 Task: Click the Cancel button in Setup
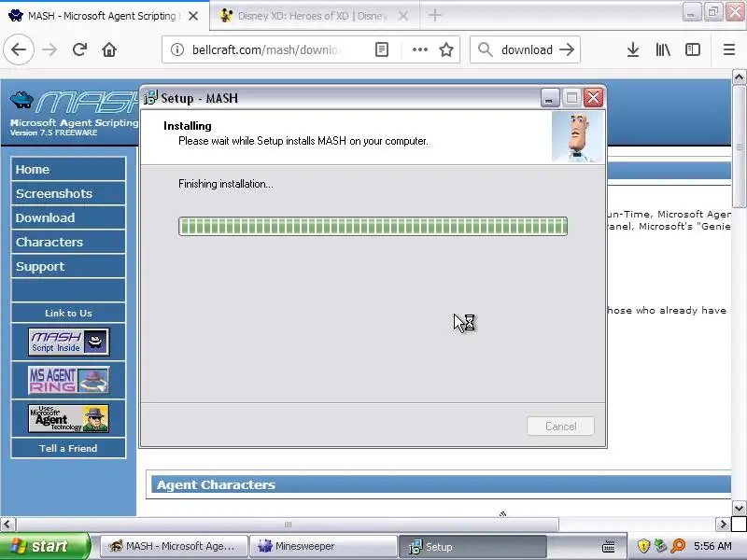point(560,427)
